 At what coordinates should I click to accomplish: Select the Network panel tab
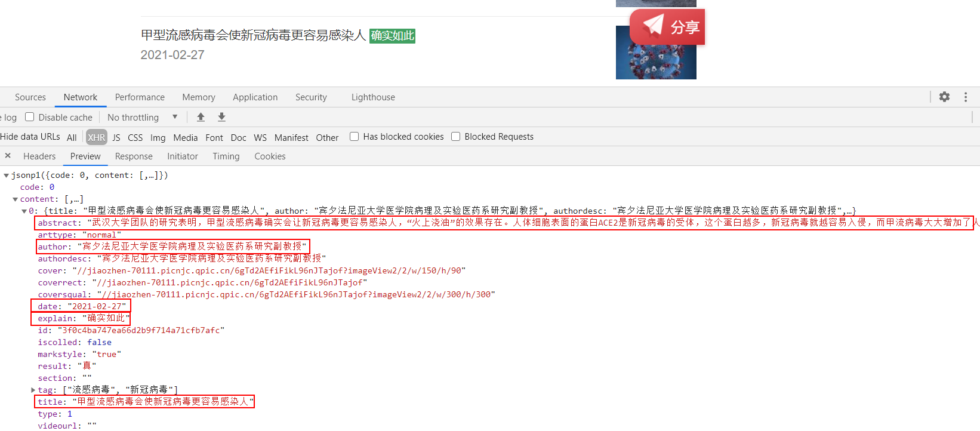[81, 97]
